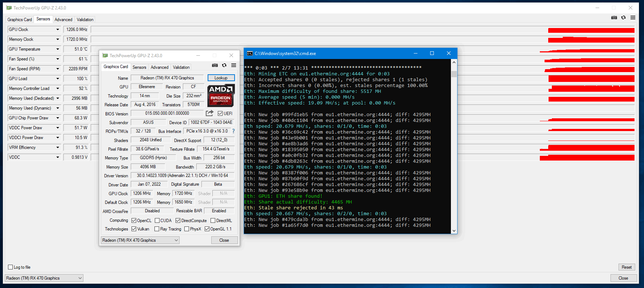Image resolution: width=644 pixels, height=288 pixels.
Task: Click the cmd window scrollbar down arrow
Action: pyautogui.click(x=454, y=230)
